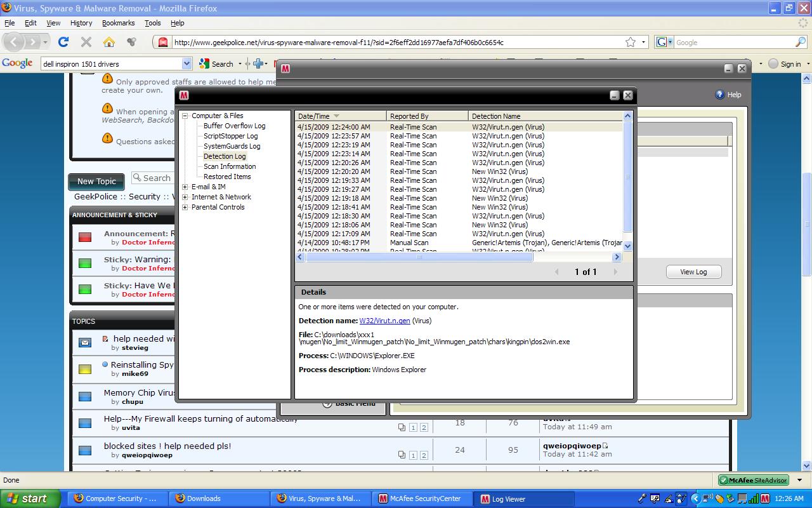Image resolution: width=812 pixels, height=508 pixels.
Task: Sort log by Reported By column header
Action: [428, 116]
